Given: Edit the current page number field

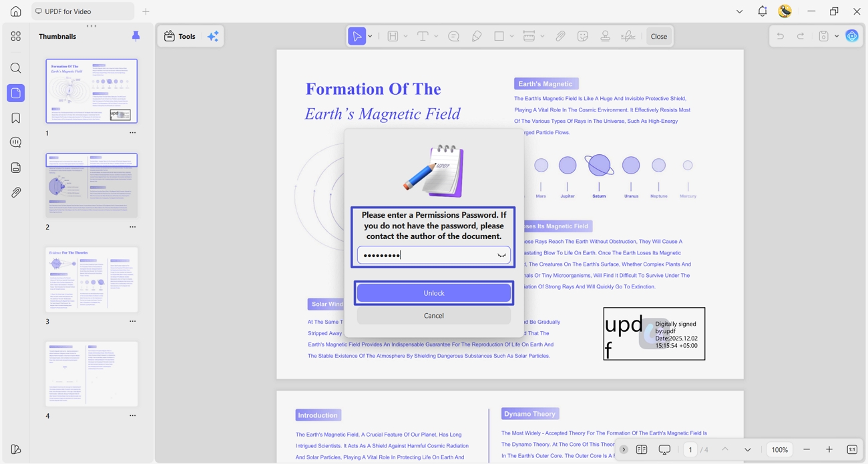Looking at the screenshot, I should click(690, 449).
